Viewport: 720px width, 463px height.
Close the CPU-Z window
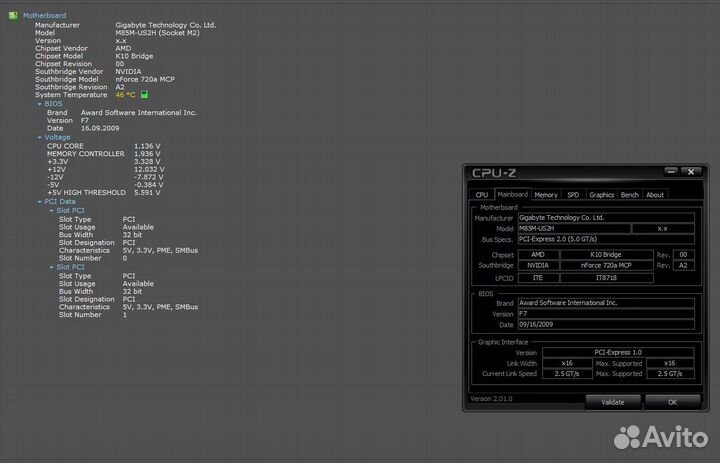(690, 173)
